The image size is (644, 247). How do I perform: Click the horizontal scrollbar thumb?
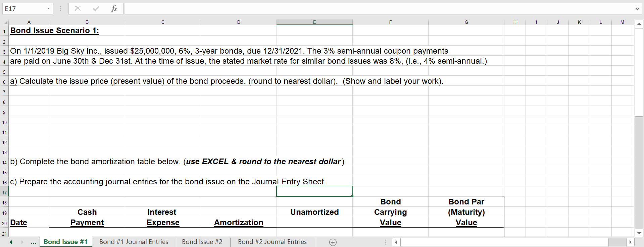coord(504,242)
